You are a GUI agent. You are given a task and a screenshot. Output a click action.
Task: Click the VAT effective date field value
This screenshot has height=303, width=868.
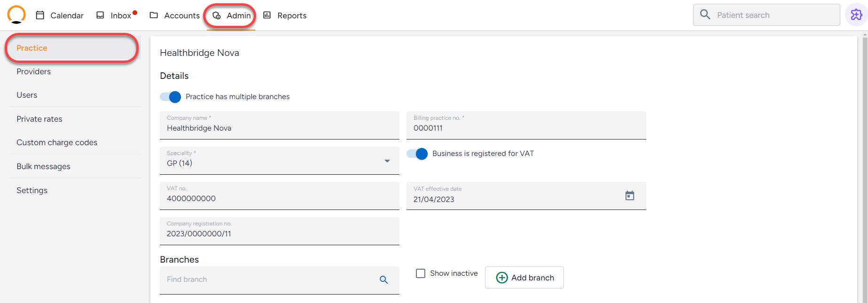pyautogui.click(x=434, y=200)
